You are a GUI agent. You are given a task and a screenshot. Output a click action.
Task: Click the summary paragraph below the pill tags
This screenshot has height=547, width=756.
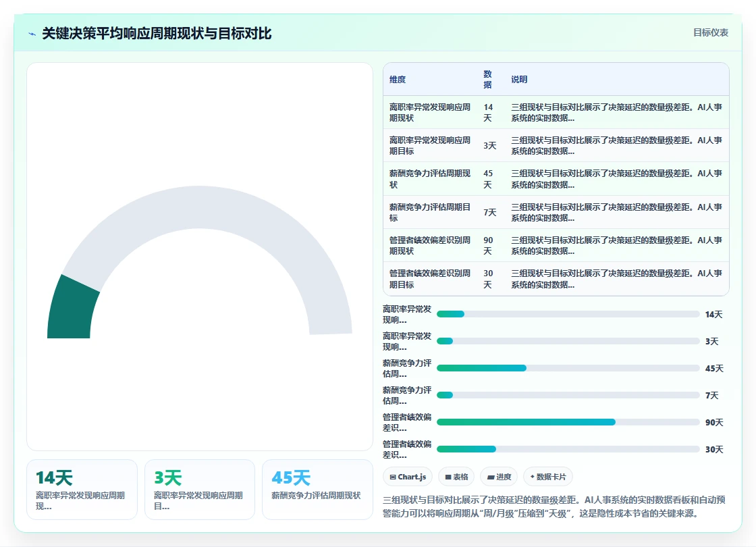[554, 506]
